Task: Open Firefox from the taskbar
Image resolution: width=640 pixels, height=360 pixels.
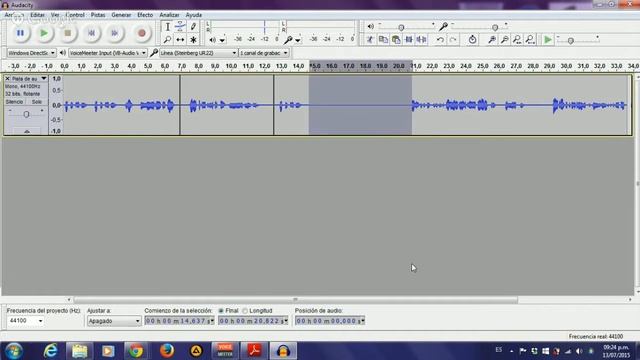Action: tap(167, 351)
